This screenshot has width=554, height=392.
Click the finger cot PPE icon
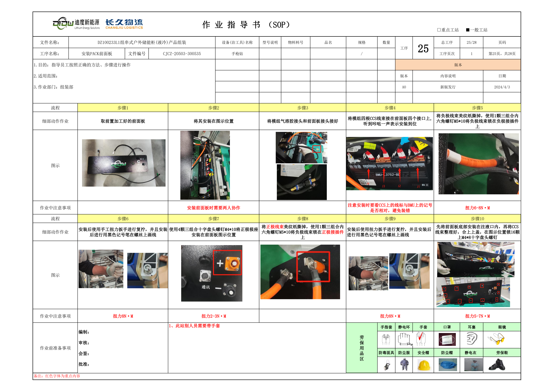[386, 339]
